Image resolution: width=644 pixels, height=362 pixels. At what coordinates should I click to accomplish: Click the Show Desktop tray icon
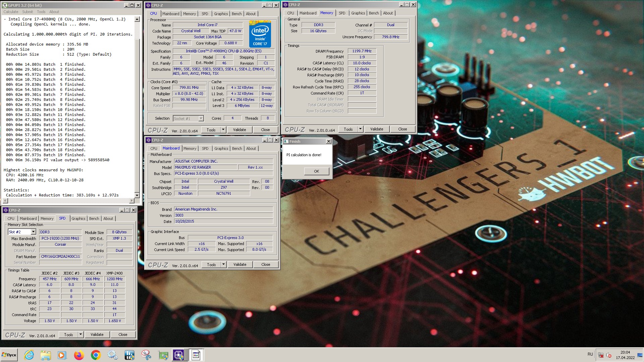point(640,355)
